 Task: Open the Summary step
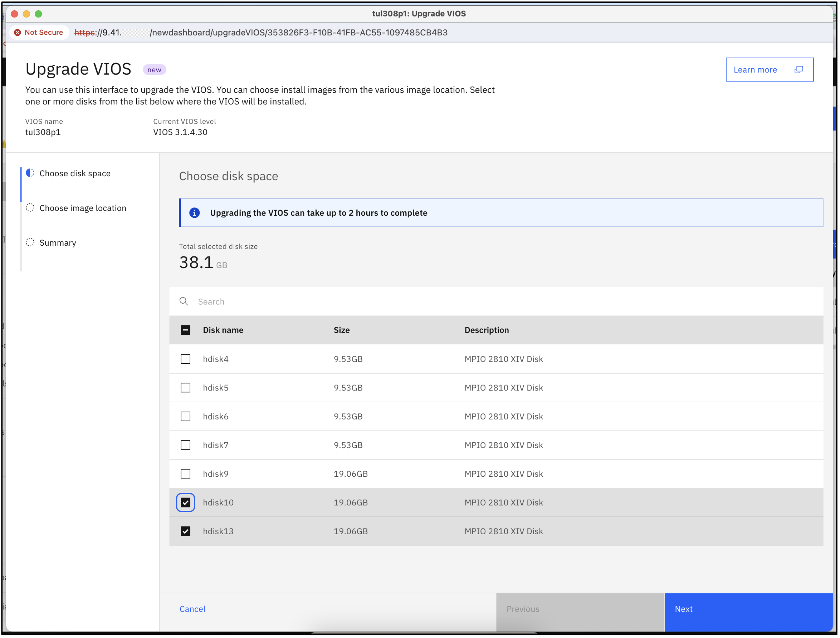pyautogui.click(x=58, y=243)
